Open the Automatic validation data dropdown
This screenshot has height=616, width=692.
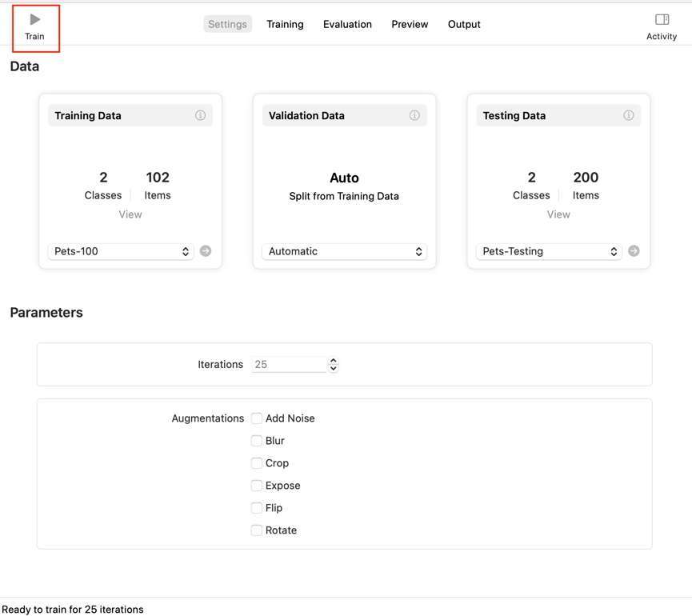(x=344, y=251)
